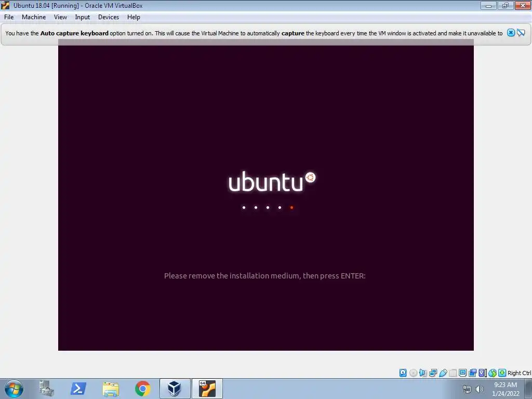
Task: Select the running Ubuntu VM taskbar button
Action: [x=207, y=389]
